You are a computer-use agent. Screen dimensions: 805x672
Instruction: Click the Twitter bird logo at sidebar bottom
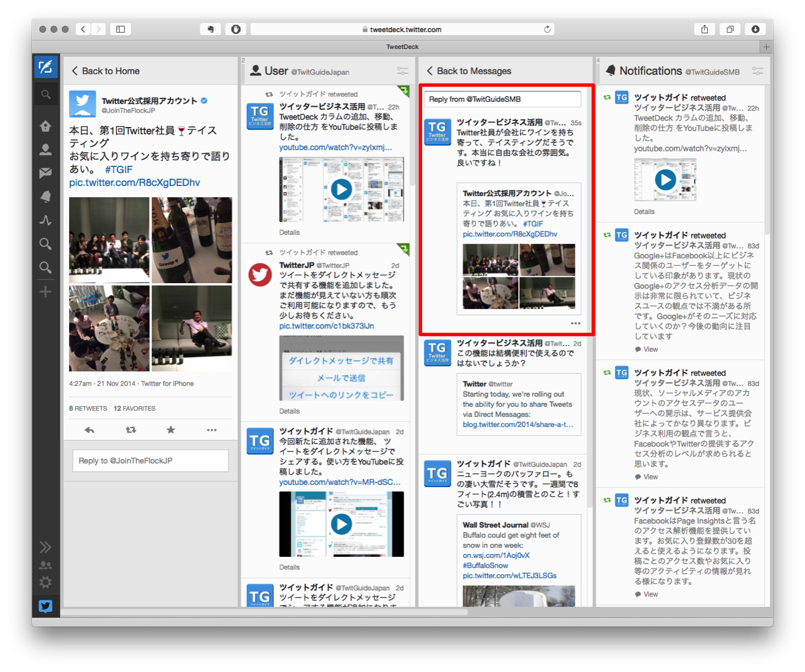(x=45, y=606)
